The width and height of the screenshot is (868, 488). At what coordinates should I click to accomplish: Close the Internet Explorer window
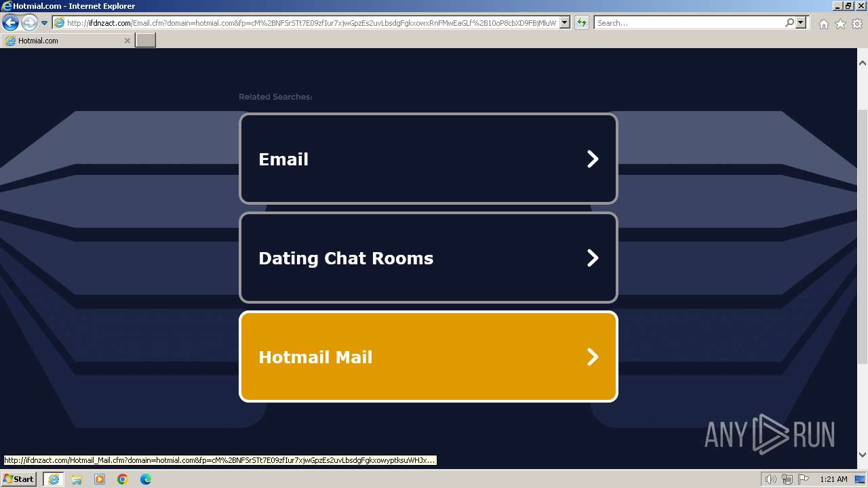coord(860,6)
